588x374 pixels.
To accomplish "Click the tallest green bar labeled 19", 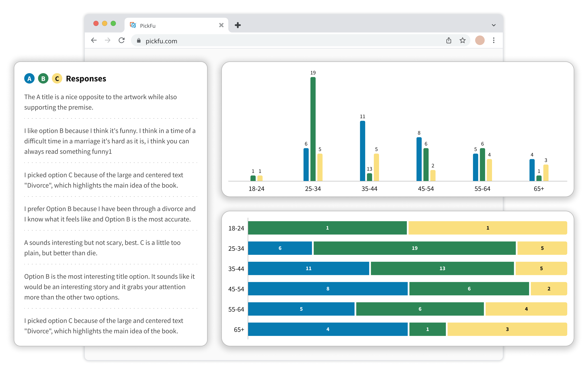I will point(313,129).
